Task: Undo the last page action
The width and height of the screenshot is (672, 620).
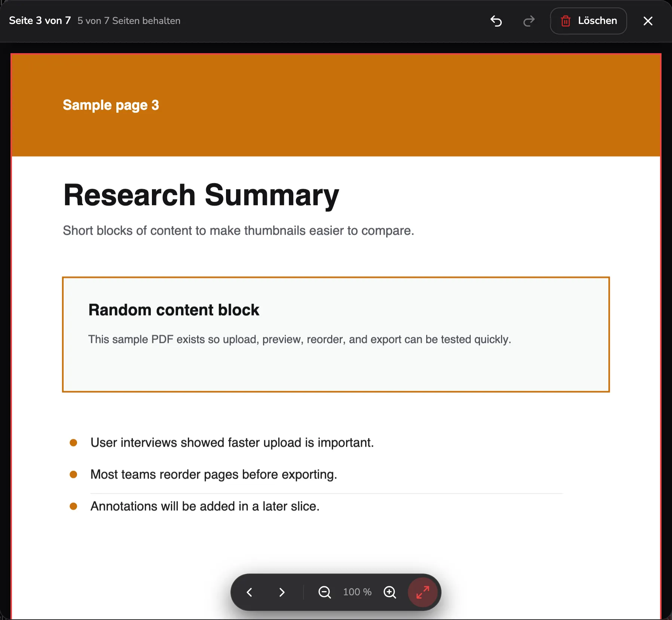Action: click(496, 21)
